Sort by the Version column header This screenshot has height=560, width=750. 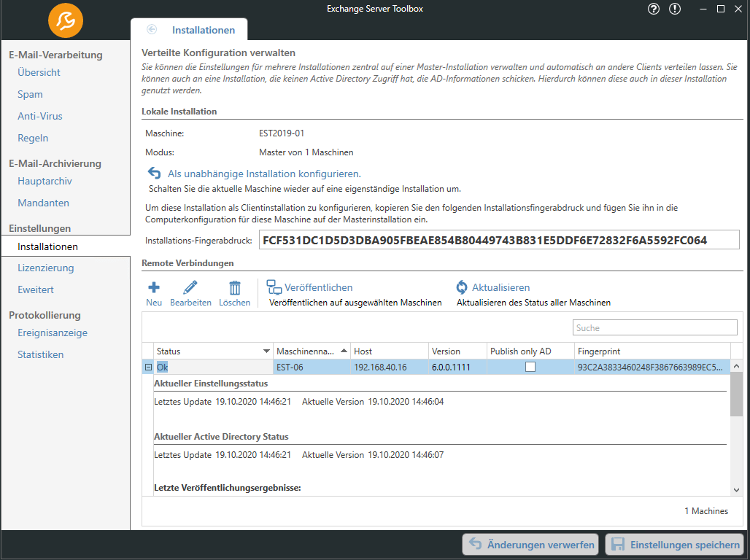pyautogui.click(x=457, y=351)
